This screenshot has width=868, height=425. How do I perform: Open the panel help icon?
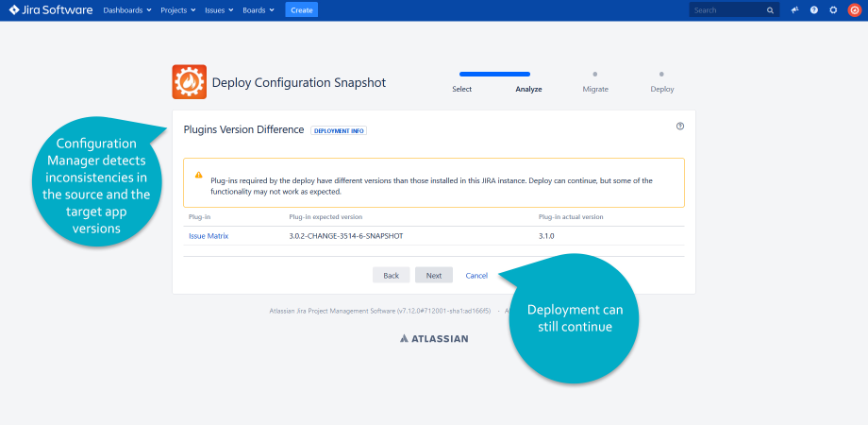point(680,127)
